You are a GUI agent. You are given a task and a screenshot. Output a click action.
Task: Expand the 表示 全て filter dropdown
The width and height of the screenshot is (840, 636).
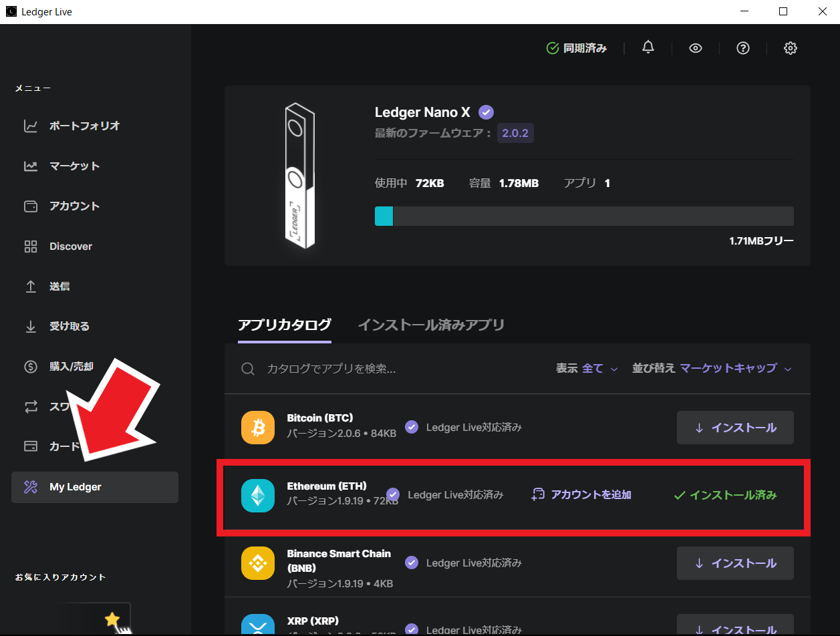click(587, 368)
